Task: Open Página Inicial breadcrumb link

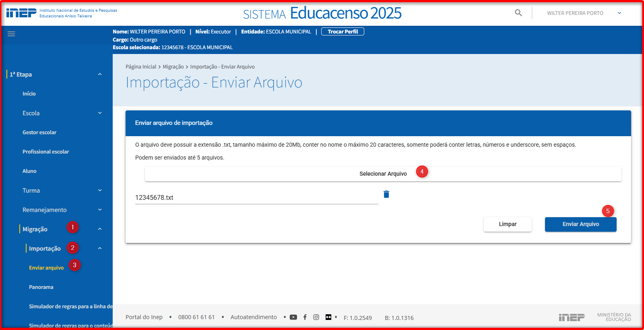Action: [x=141, y=67]
